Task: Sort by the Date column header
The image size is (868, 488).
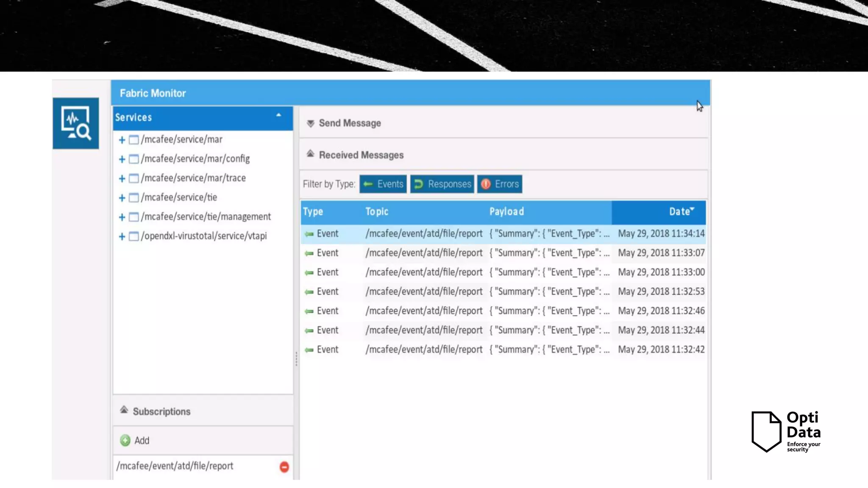Action: (680, 212)
